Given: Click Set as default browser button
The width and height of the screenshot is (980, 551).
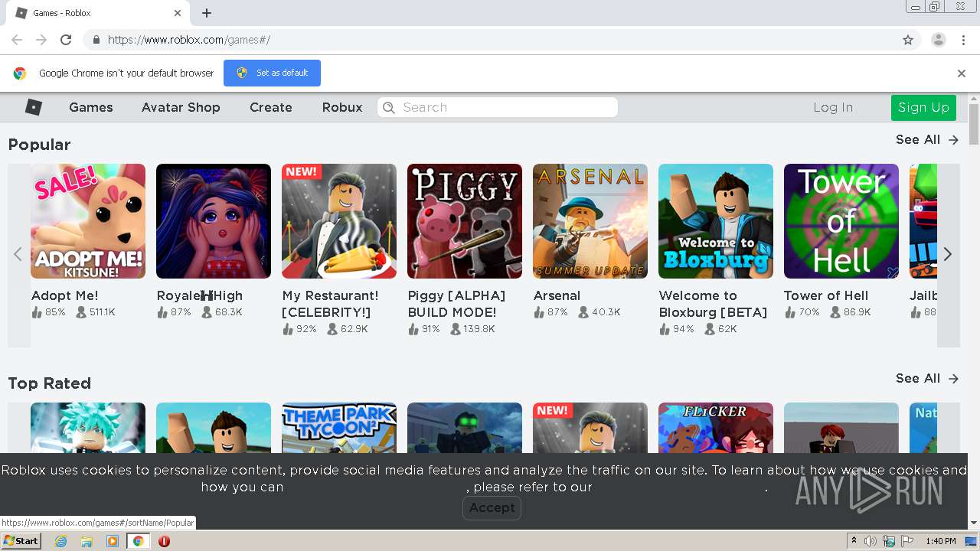Looking at the screenshot, I should coord(272,73).
